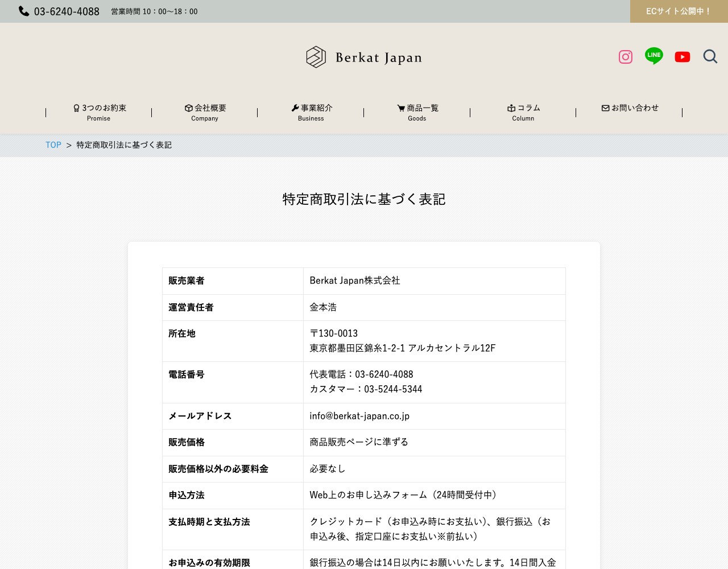The image size is (728, 569).
Task: Click the Berkat Japan logo
Action: [x=364, y=57]
